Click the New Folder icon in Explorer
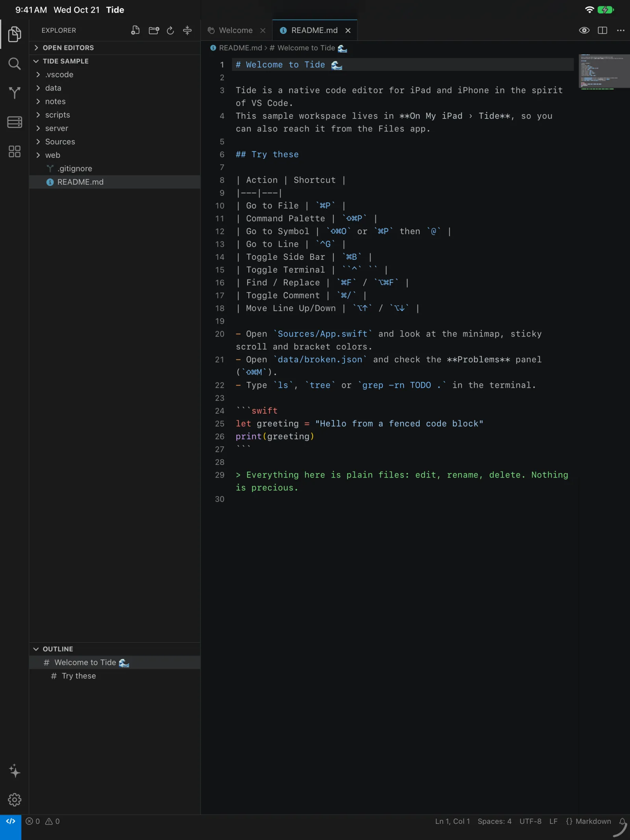Viewport: 630px width, 840px height. tap(154, 30)
